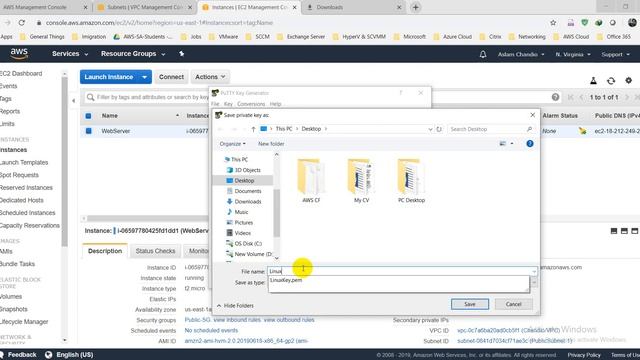Click the Save button
Screen dimensions: 640x360
coord(470,304)
